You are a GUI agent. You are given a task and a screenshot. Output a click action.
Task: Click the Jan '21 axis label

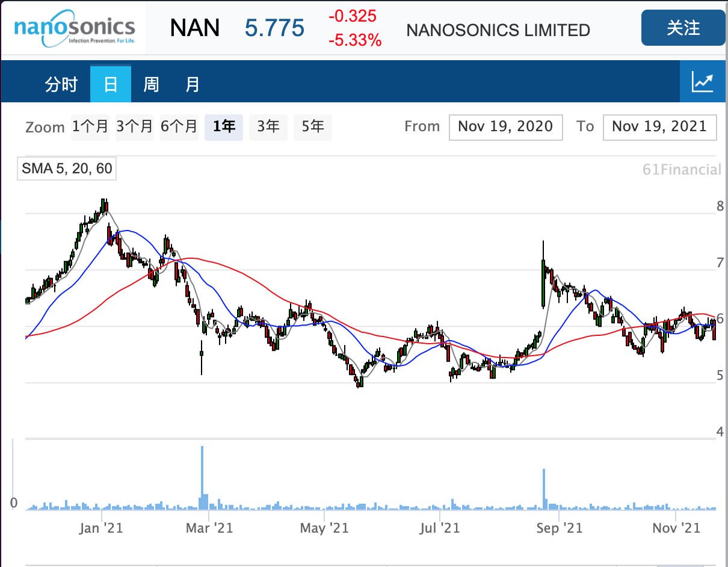tap(101, 528)
